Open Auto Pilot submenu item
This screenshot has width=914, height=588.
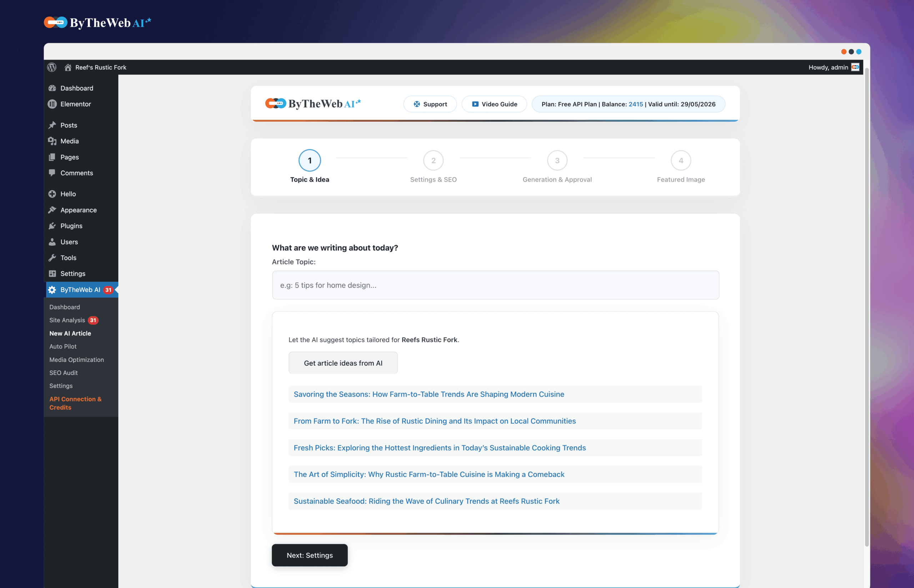[x=63, y=346]
